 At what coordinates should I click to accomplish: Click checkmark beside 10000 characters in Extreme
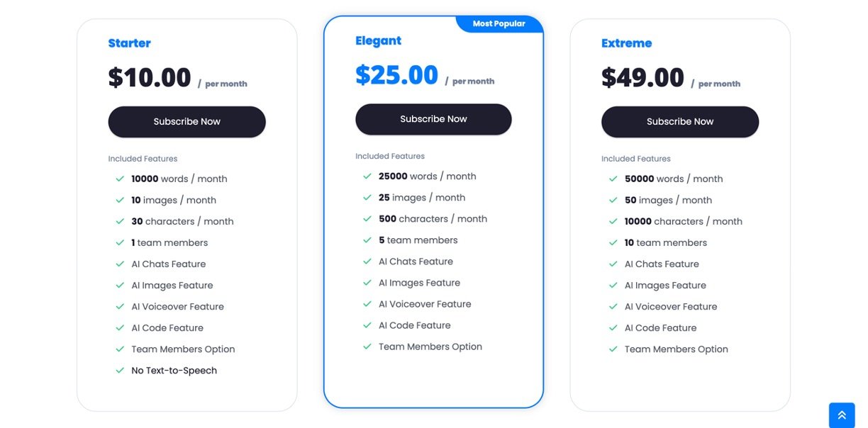coord(613,222)
